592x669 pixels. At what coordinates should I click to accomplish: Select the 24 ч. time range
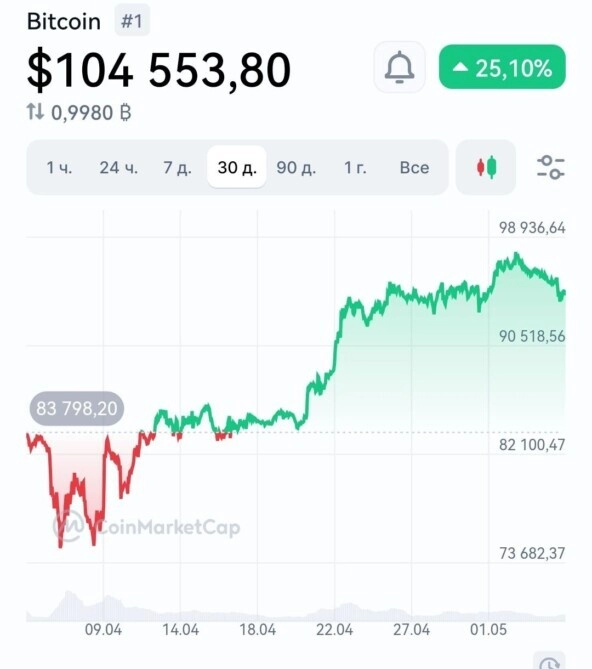(119, 167)
